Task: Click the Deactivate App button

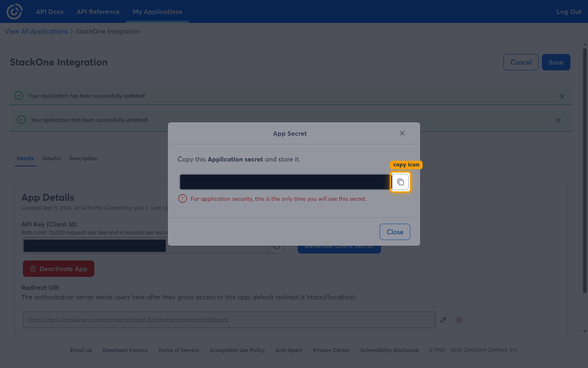Action: click(x=58, y=269)
